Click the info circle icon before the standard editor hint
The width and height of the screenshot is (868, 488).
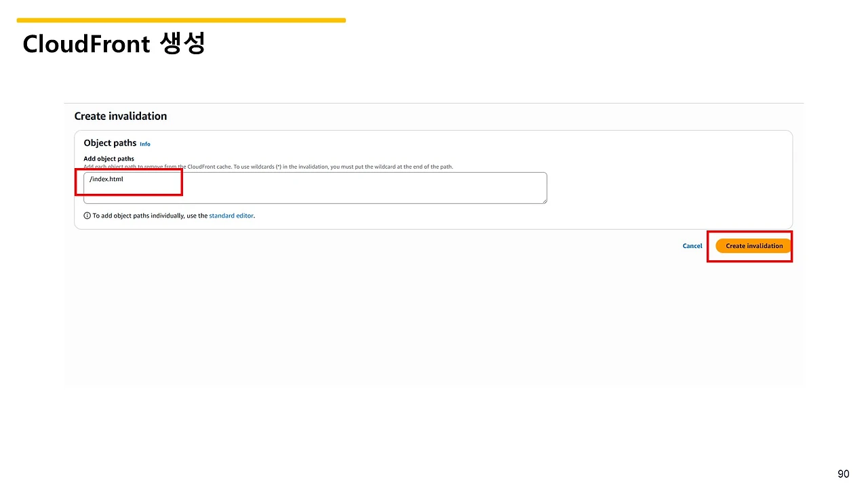click(87, 216)
